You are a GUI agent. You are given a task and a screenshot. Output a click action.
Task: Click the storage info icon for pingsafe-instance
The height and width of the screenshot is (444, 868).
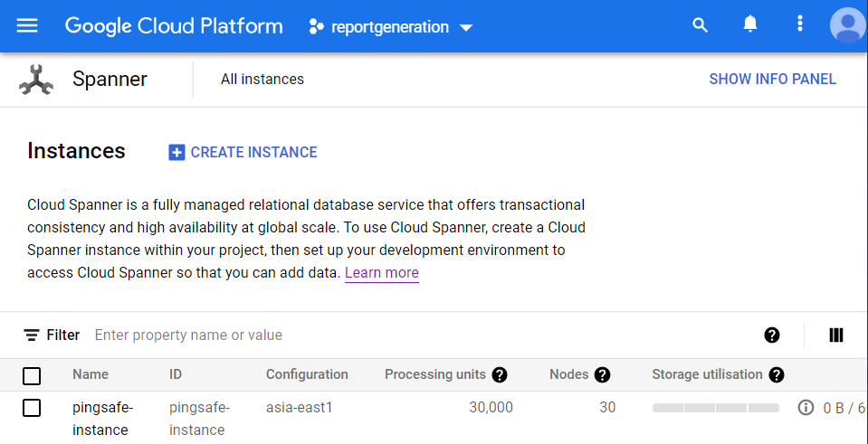point(806,408)
